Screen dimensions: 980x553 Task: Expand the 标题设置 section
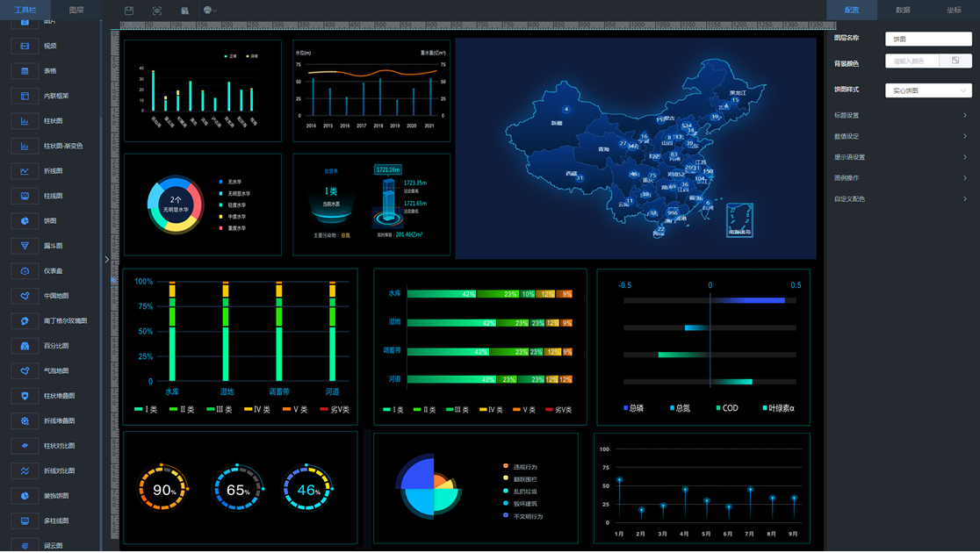tap(901, 116)
